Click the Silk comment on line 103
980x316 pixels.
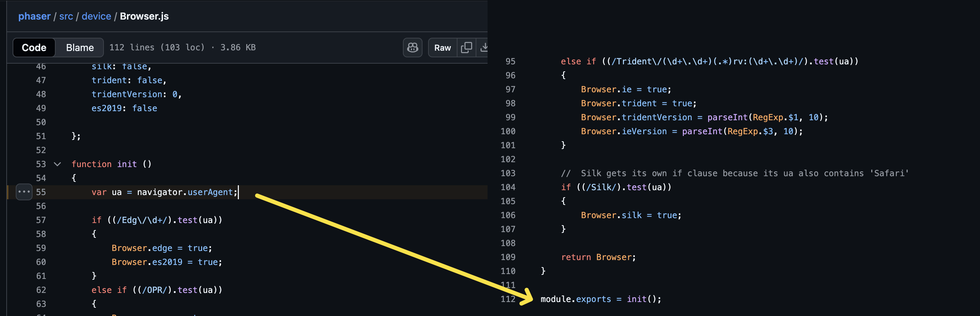734,173
